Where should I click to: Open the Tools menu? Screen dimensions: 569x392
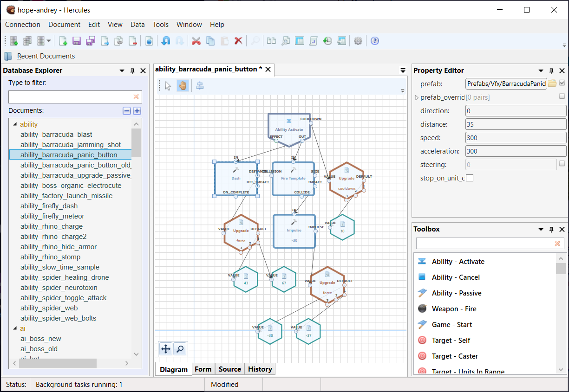click(x=161, y=25)
